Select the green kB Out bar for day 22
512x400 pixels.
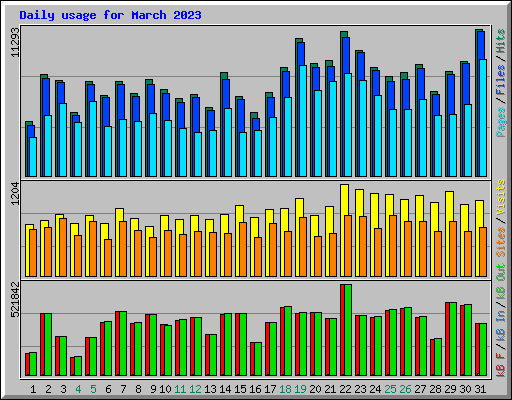(348, 330)
